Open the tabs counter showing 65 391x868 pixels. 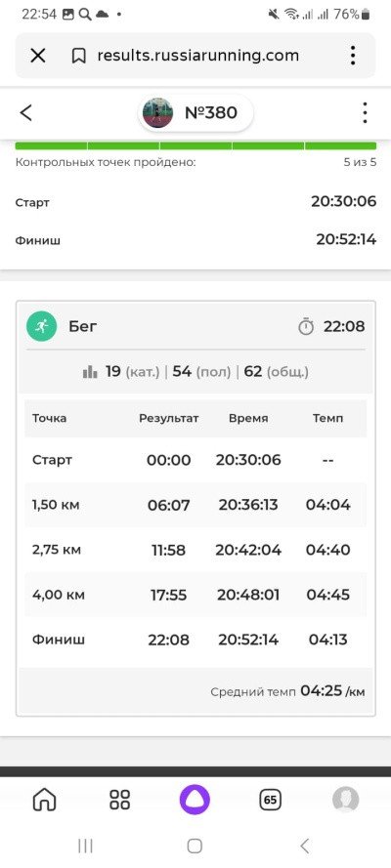(x=270, y=800)
